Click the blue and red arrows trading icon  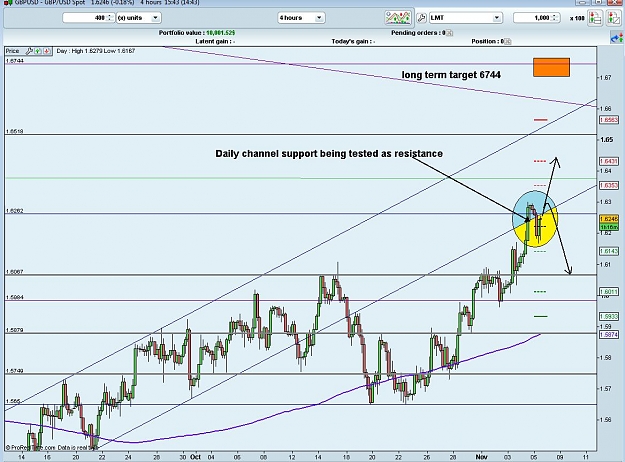(617, 39)
